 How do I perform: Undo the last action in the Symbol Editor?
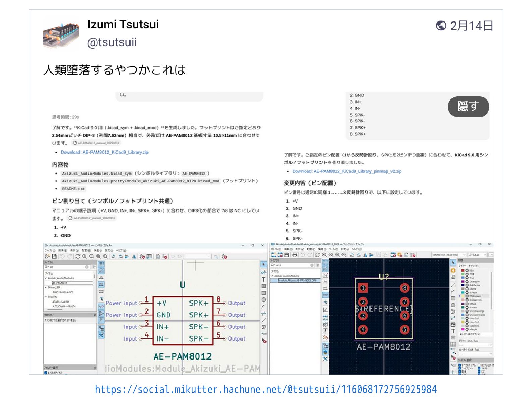pyautogui.click(x=62, y=256)
